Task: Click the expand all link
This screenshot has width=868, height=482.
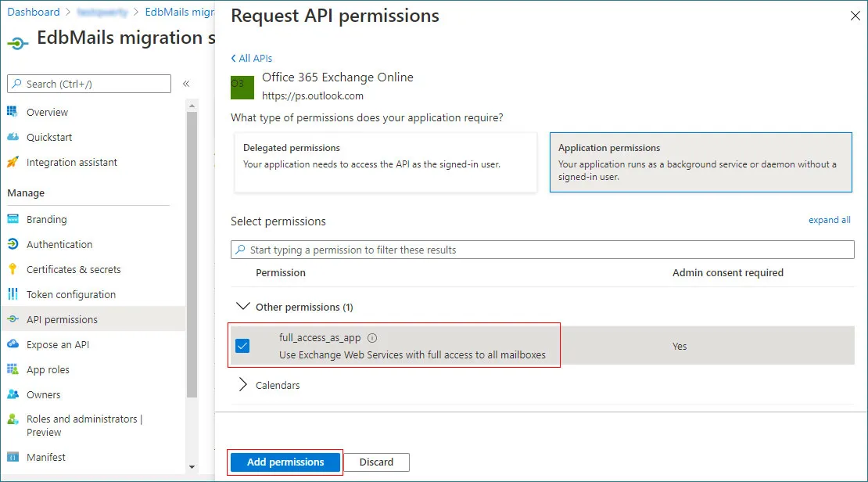Action: click(829, 220)
